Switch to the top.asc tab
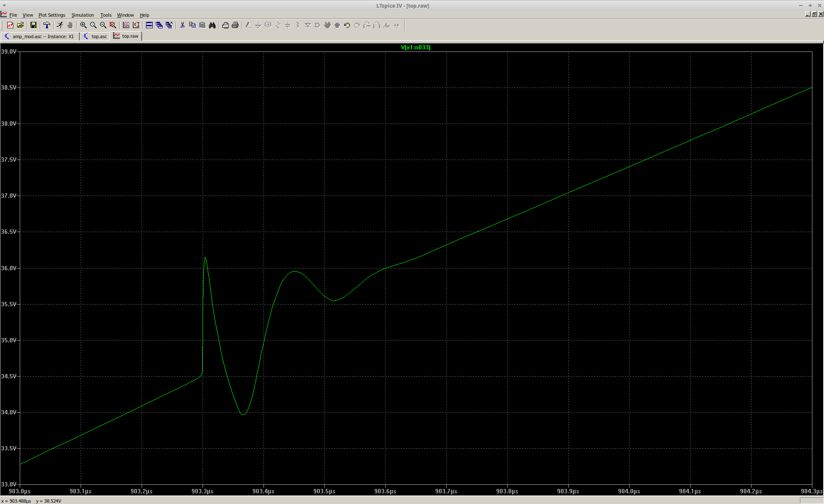The image size is (824, 504). tap(95, 36)
